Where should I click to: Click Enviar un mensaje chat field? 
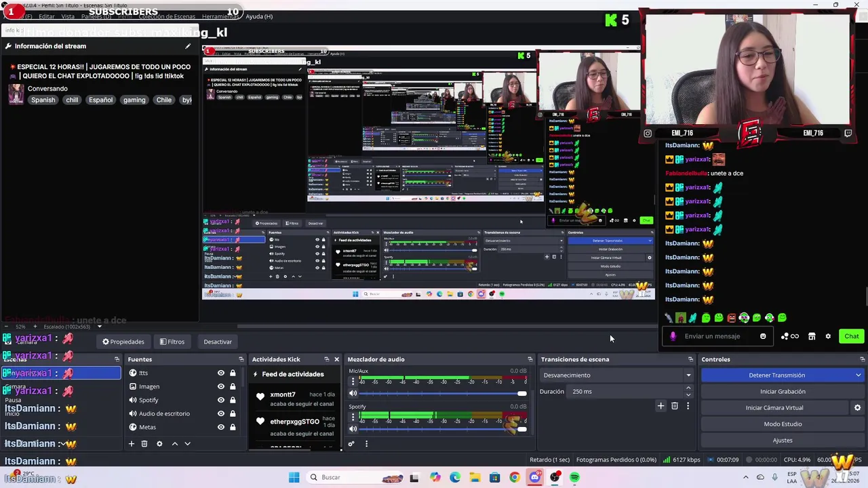coord(719,336)
